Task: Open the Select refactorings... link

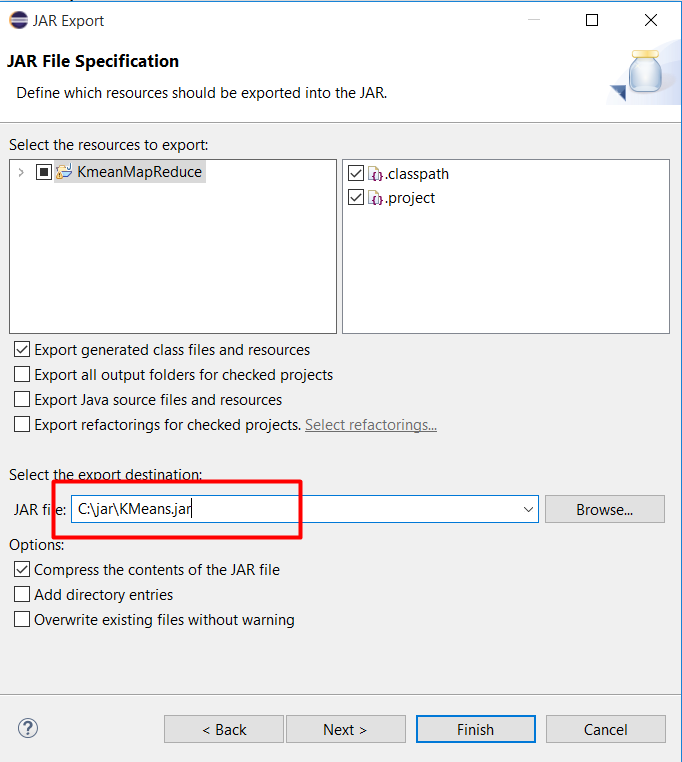Action: point(370,425)
